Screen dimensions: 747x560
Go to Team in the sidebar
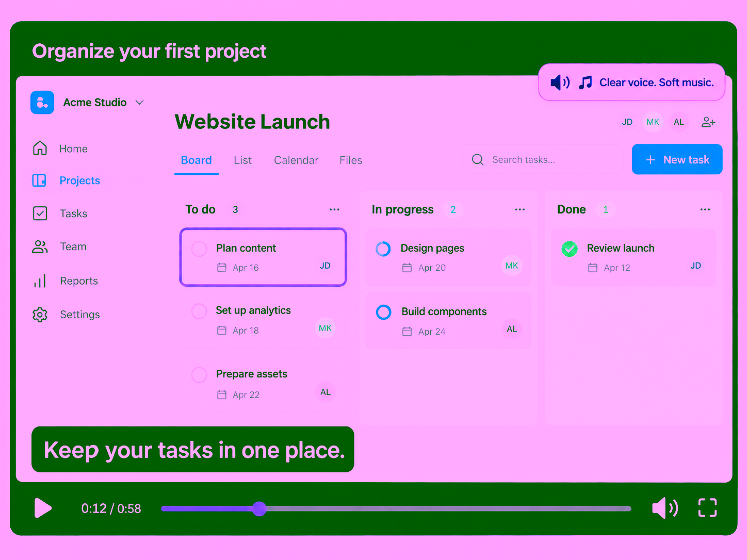click(x=59, y=246)
